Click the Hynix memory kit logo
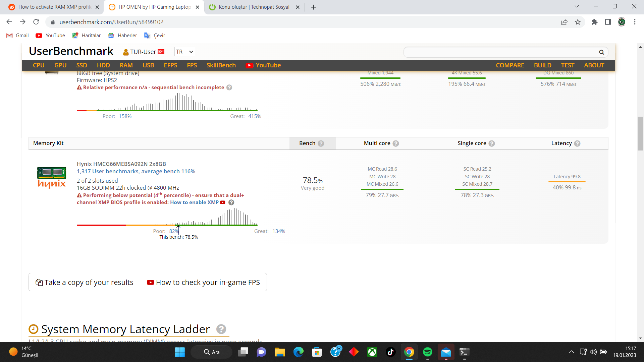The width and height of the screenshot is (644, 362). [51, 178]
